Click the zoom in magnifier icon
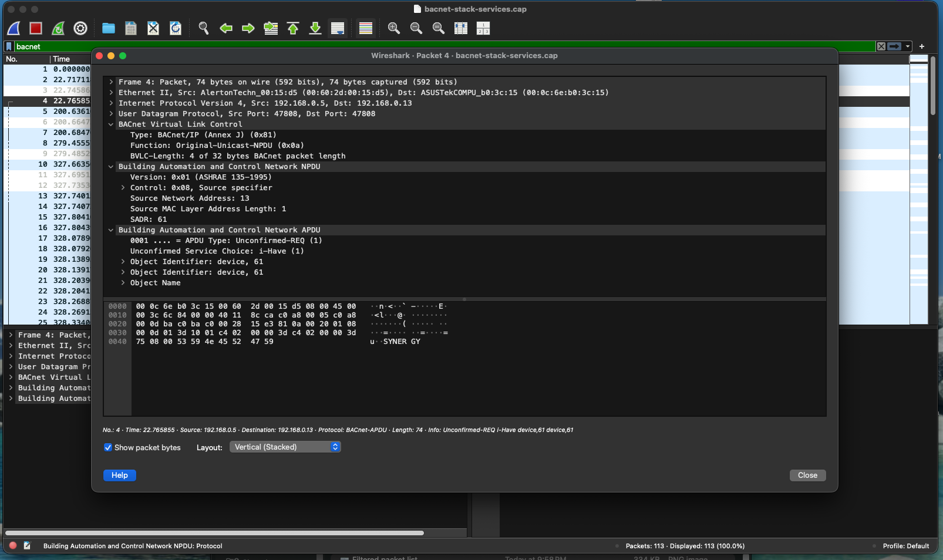Viewport: 943px width, 560px height. (x=394, y=28)
